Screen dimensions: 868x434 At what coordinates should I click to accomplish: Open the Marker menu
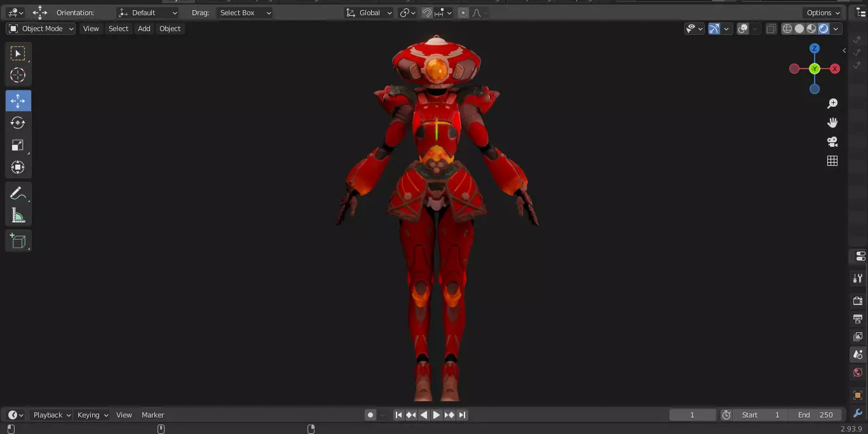click(153, 415)
